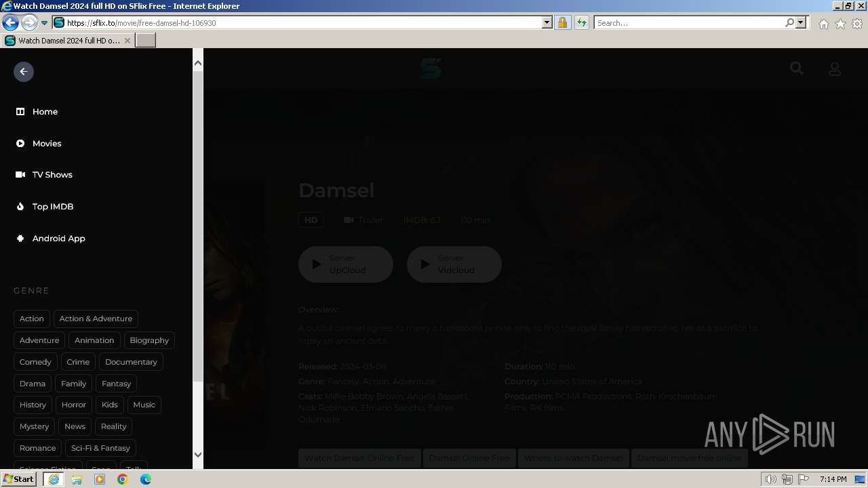This screenshot has height=488, width=868.
Task: Select the Adventure genre tag
Action: tap(39, 340)
